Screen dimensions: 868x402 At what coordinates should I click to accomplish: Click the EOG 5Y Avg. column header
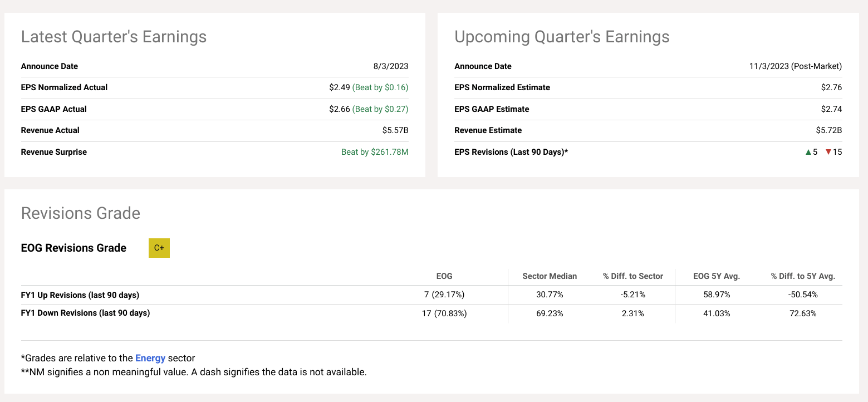coord(717,276)
